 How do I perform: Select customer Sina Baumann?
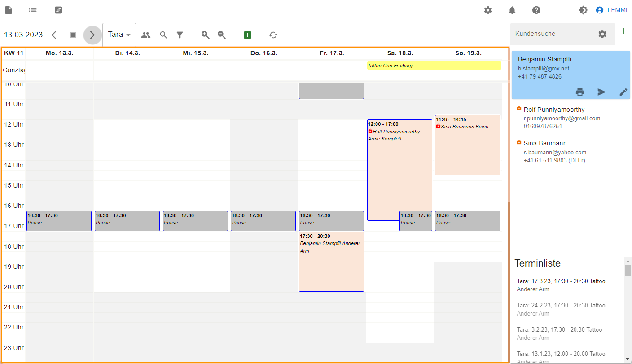pos(571,152)
